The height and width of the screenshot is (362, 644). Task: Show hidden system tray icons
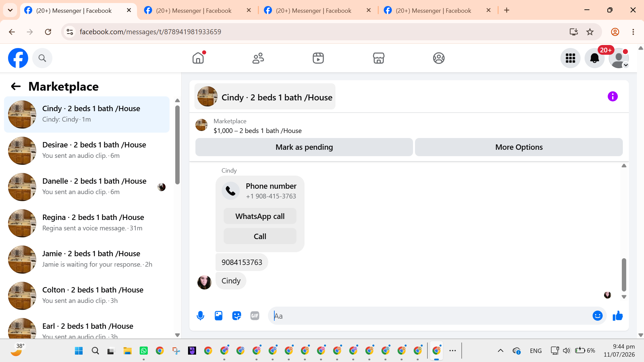(x=500, y=351)
